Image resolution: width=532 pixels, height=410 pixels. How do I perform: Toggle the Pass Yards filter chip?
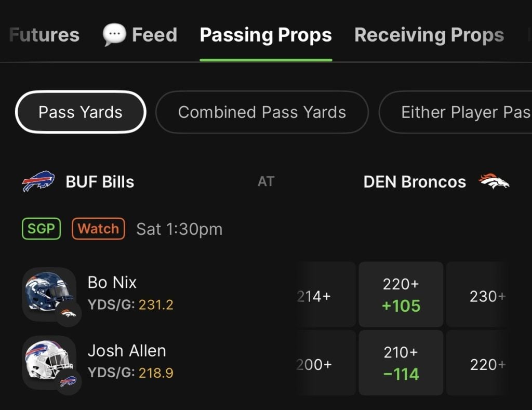coord(80,112)
